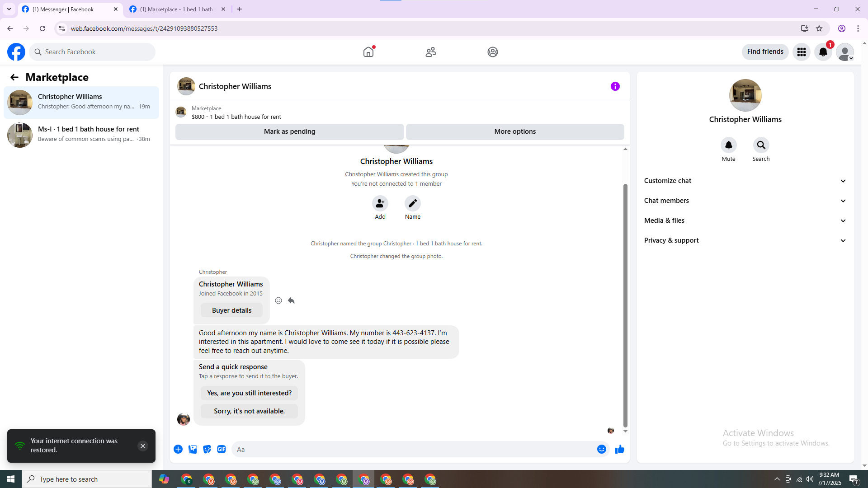Image resolution: width=868 pixels, height=488 pixels.
Task: Open the Chrome profile icon
Action: click(x=842, y=28)
